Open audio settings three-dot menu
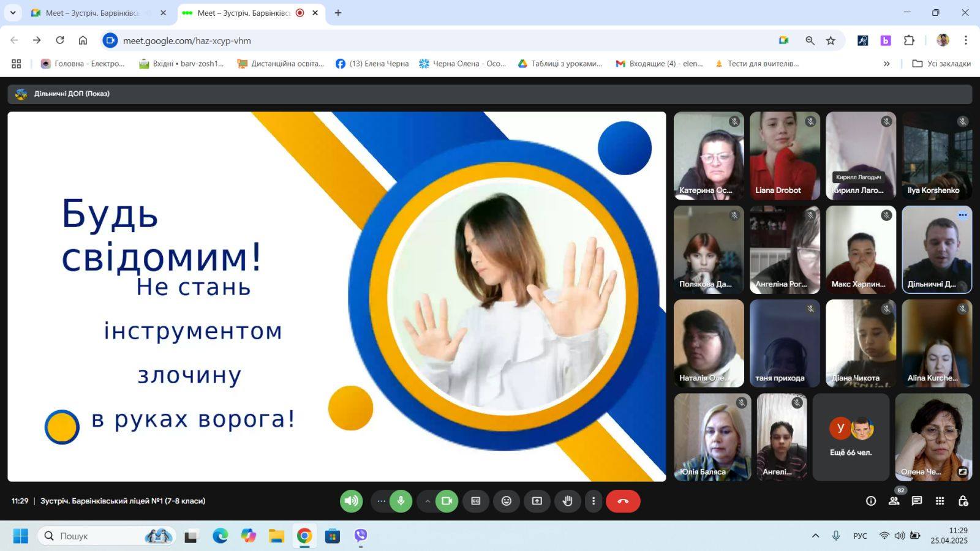This screenshot has width=980, height=551. (x=381, y=501)
